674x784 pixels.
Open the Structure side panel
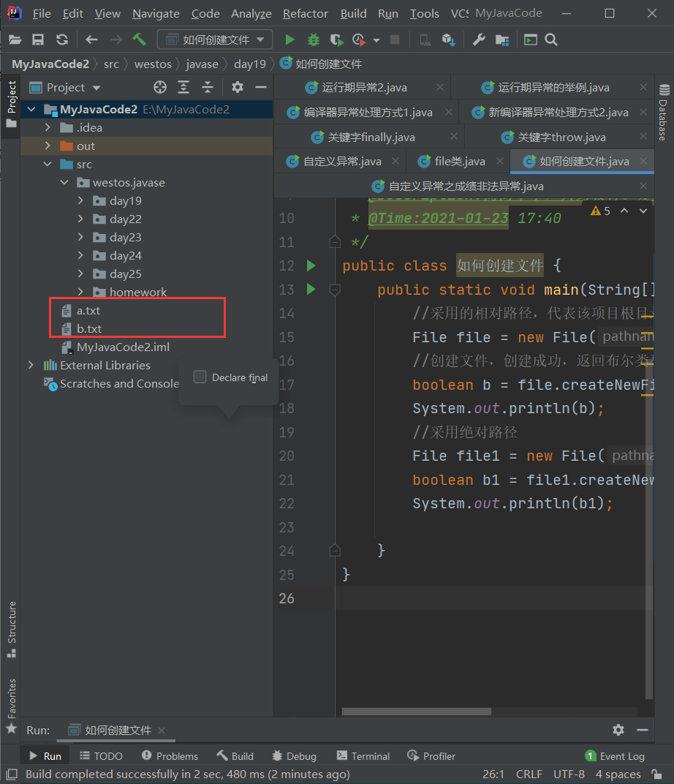tap(12, 630)
